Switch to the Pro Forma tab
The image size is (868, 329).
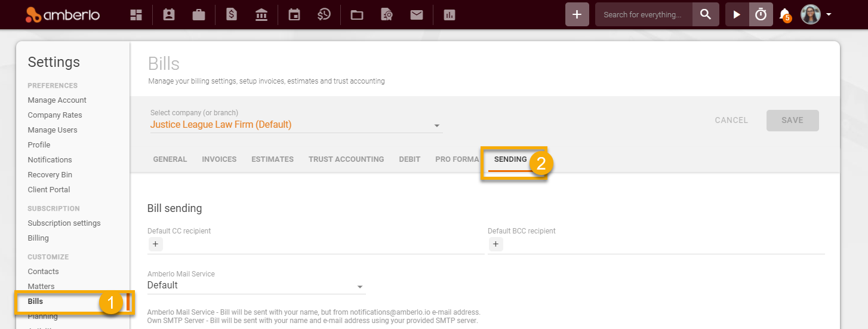click(457, 159)
